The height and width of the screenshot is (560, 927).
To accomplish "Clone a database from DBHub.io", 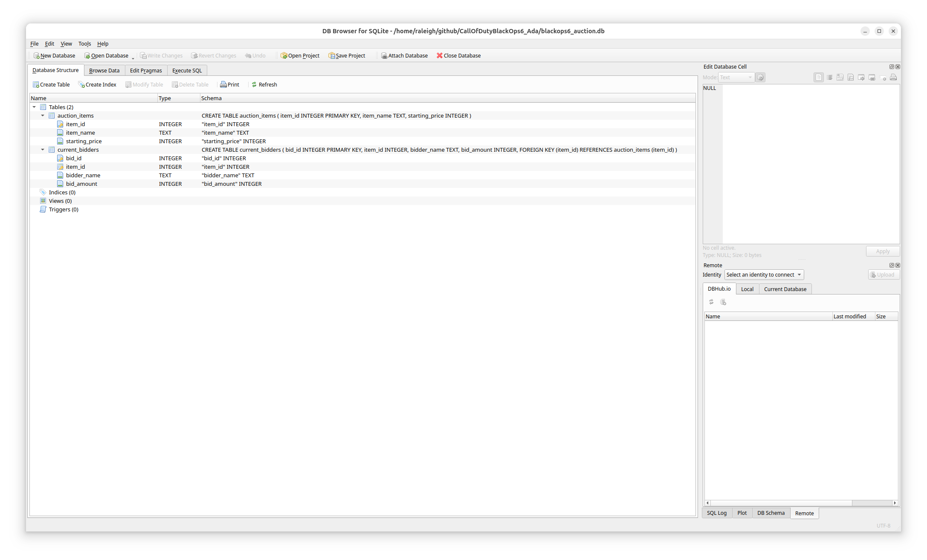I will click(x=723, y=302).
